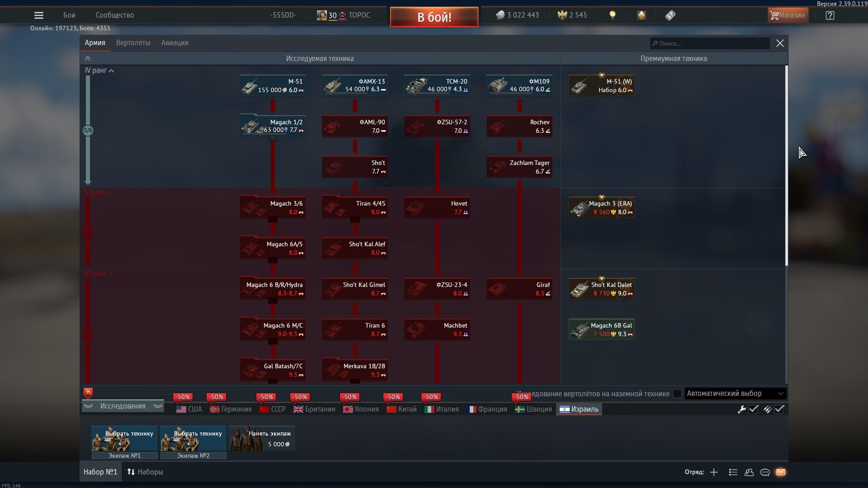Click the Набор №1 preset tab
This screenshot has width=868, height=488.
click(x=100, y=472)
